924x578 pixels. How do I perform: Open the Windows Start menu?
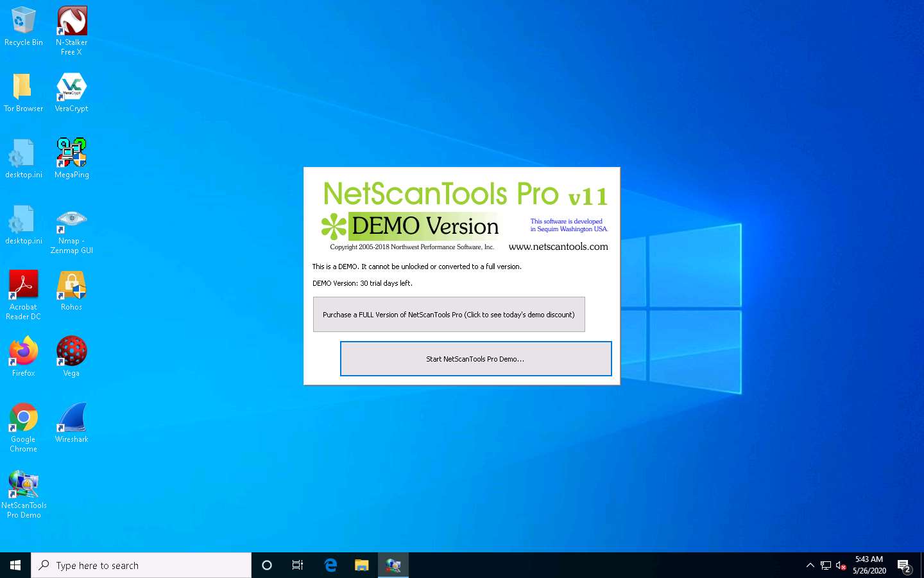pyautogui.click(x=15, y=565)
